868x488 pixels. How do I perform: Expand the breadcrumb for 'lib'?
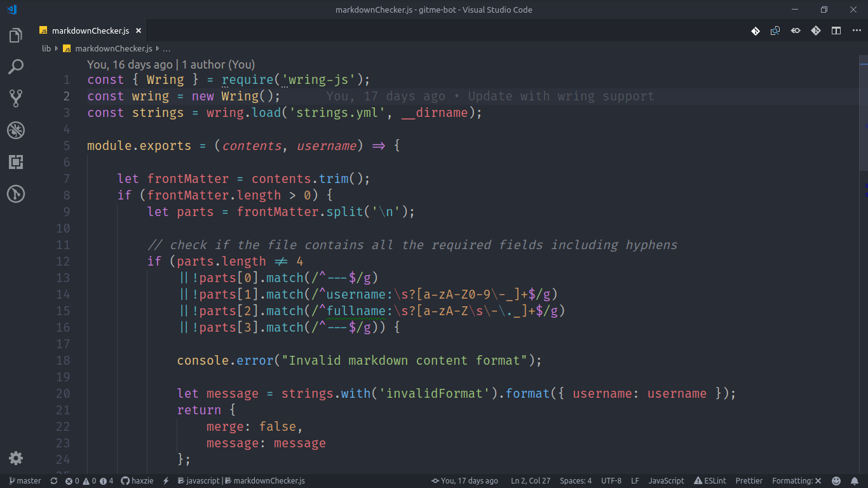[46, 48]
